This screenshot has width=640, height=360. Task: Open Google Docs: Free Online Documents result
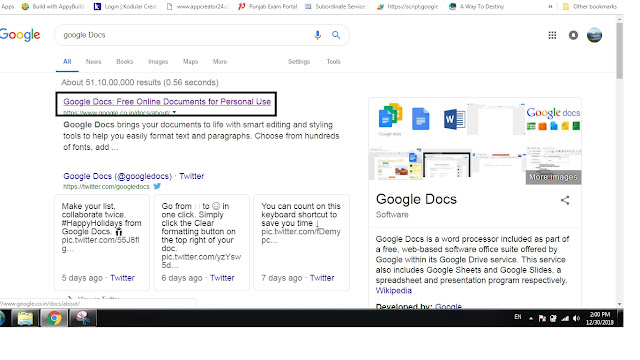167,102
